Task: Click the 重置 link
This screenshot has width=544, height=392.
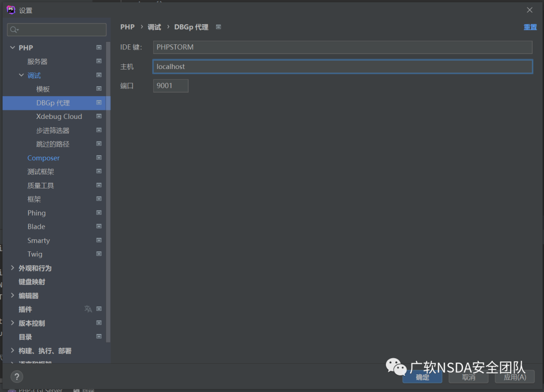Action: [x=530, y=27]
